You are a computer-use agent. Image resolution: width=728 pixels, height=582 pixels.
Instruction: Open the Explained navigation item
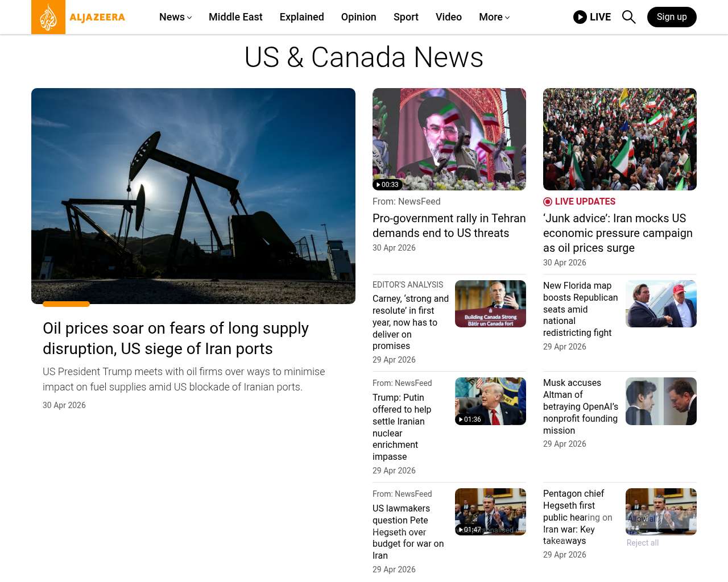301,17
